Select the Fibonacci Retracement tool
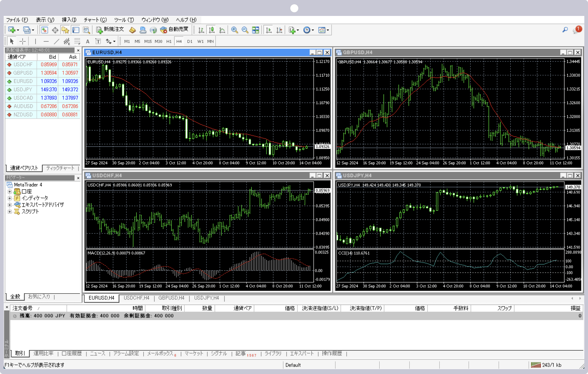This screenshot has height=374, width=588. pyautogui.click(x=77, y=41)
